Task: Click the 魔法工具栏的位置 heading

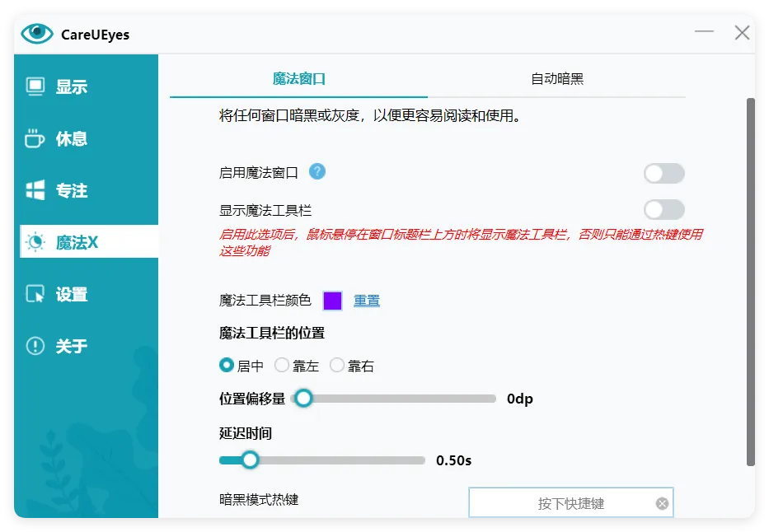Action: pos(272,333)
